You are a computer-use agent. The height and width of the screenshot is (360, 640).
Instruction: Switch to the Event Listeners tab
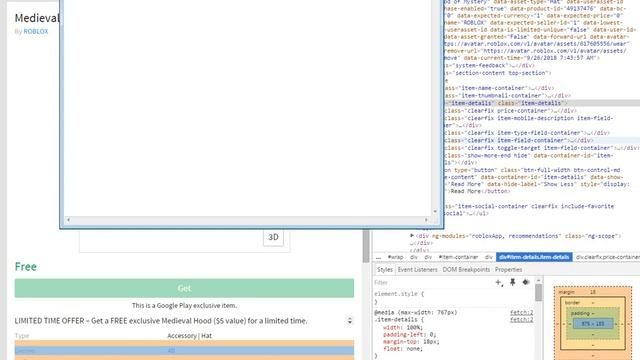417,270
